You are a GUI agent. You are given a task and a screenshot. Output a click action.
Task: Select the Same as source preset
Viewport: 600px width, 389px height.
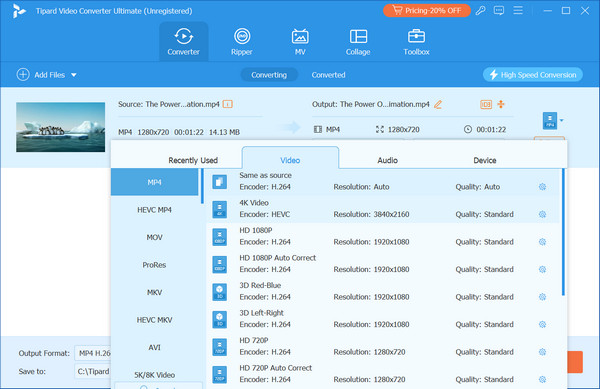(383, 181)
